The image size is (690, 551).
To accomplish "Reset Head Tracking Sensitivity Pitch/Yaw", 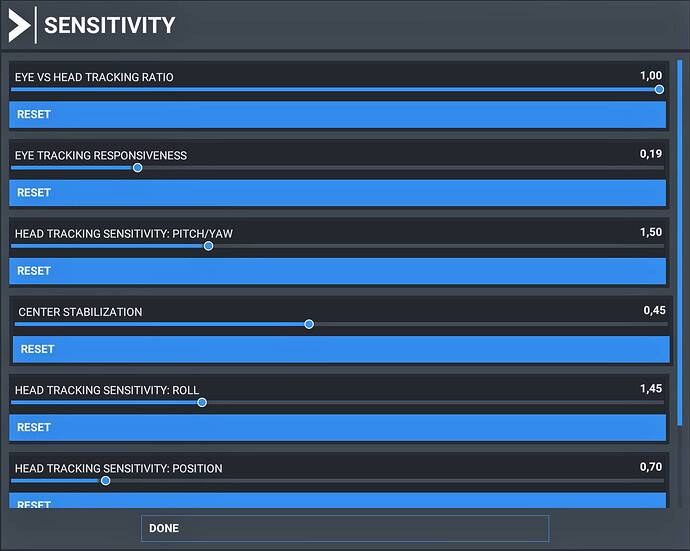I will [x=338, y=271].
